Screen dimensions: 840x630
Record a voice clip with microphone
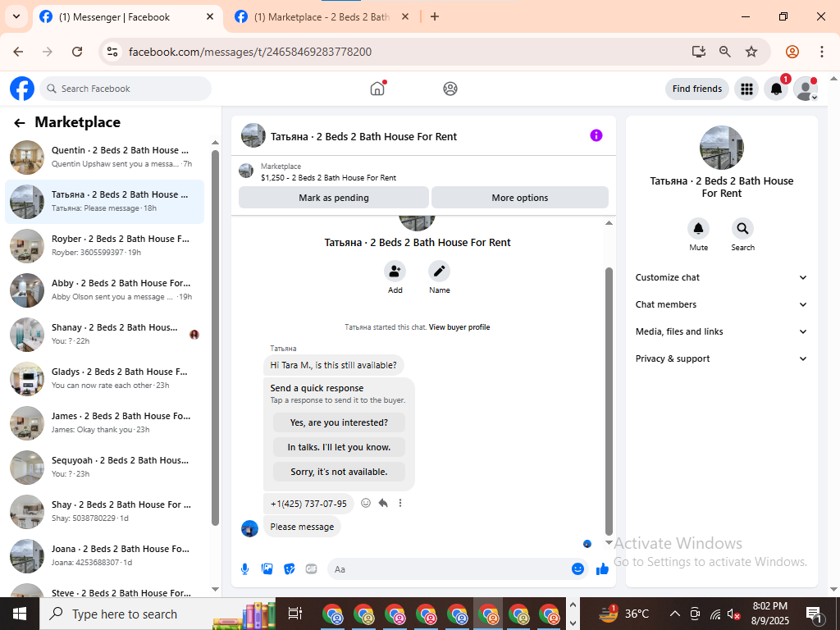tap(244, 569)
